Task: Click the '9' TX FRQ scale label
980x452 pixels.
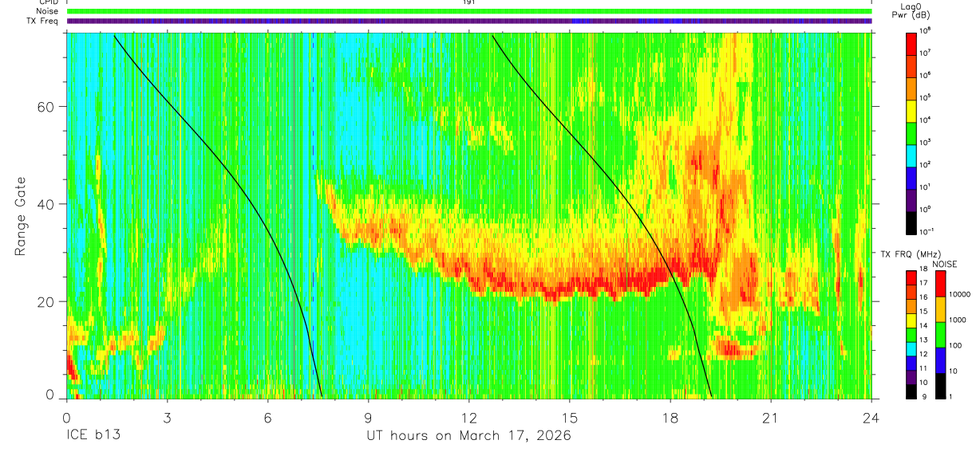Action: pos(924,396)
